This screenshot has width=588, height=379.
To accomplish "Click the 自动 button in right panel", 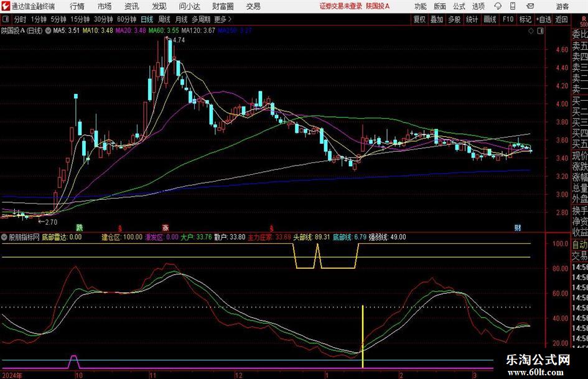I will 580,245.
